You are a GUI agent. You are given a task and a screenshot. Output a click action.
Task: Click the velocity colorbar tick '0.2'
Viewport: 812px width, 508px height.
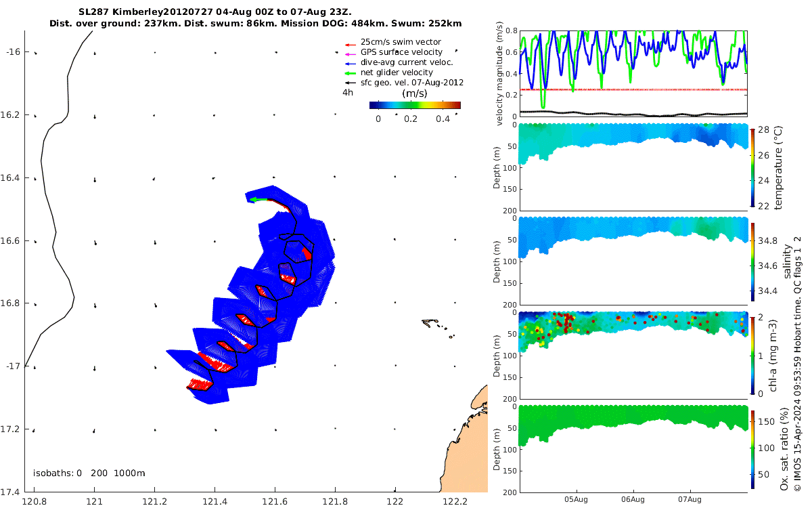(x=410, y=119)
